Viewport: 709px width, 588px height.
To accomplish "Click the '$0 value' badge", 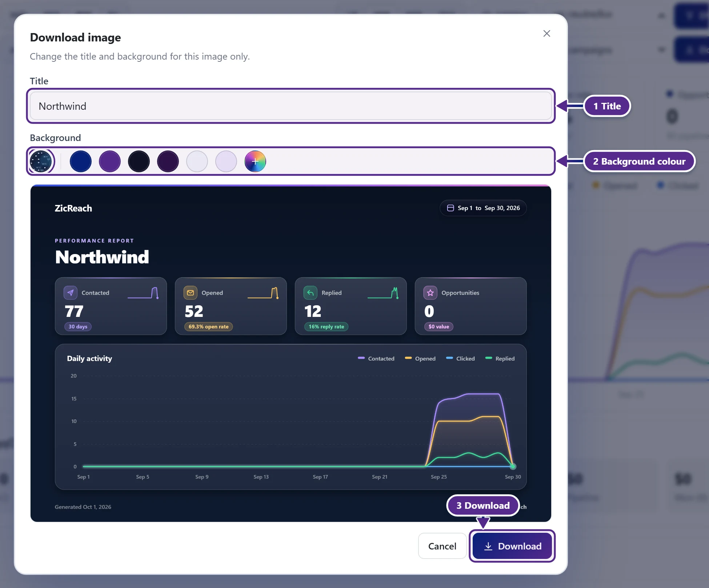I will 439,326.
